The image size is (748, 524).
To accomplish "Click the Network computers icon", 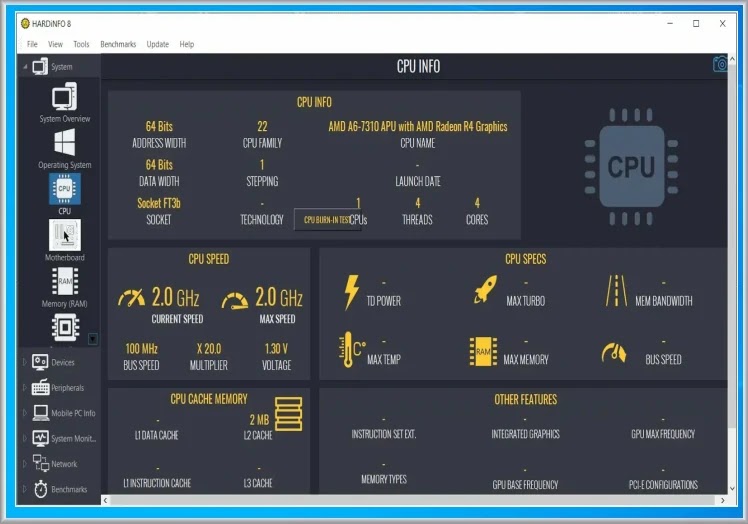I will (x=41, y=463).
